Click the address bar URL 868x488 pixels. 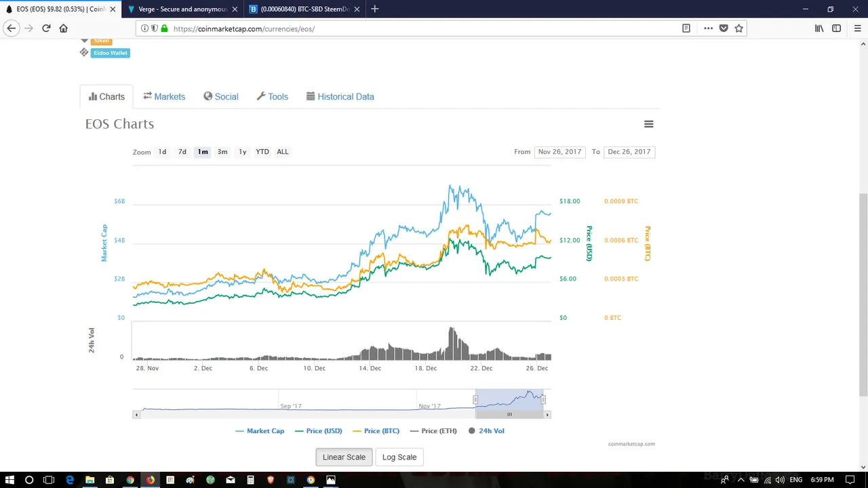pos(244,28)
